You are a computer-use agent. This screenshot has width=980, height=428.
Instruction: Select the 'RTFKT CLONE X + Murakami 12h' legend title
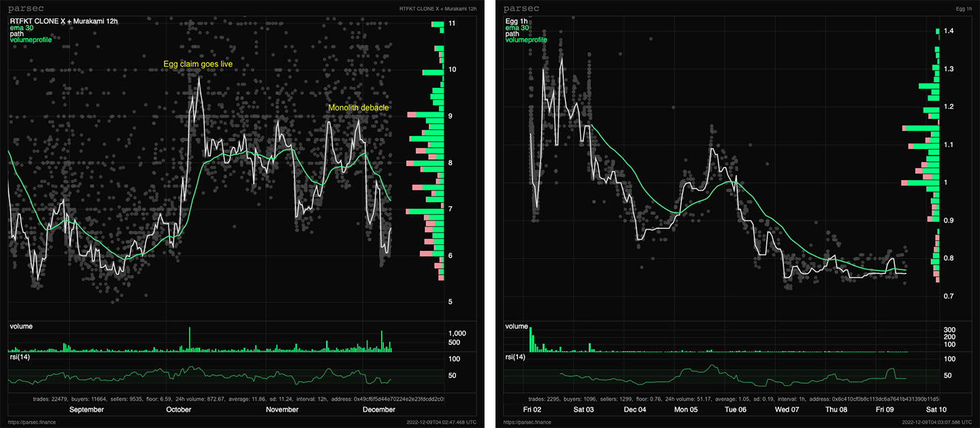click(x=64, y=22)
